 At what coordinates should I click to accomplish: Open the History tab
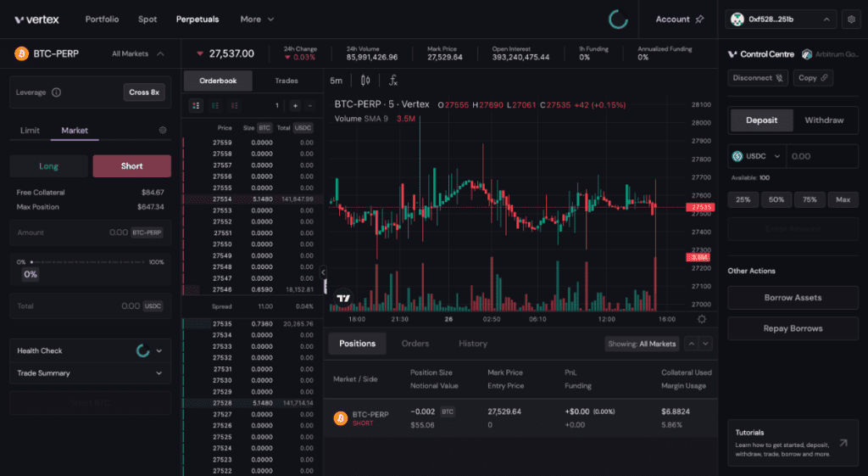coord(473,344)
